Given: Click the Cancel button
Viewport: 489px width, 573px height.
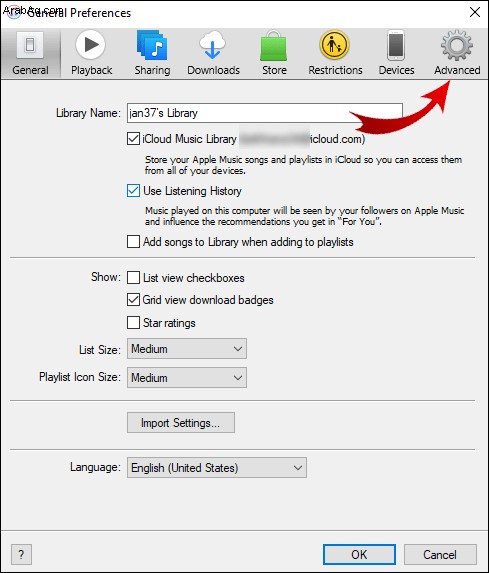Looking at the screenshot, I should (x=440, y=554).
